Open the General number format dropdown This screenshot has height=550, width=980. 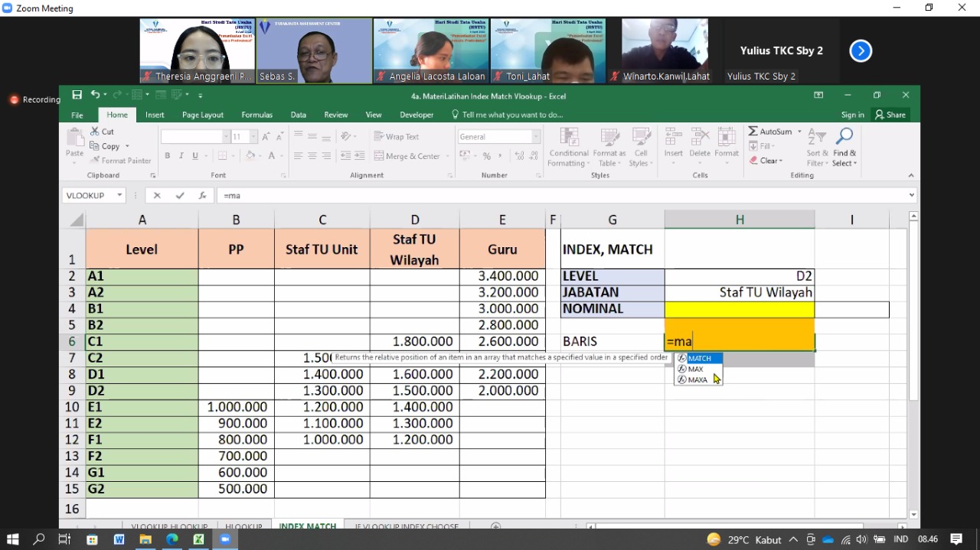[535, 137]
